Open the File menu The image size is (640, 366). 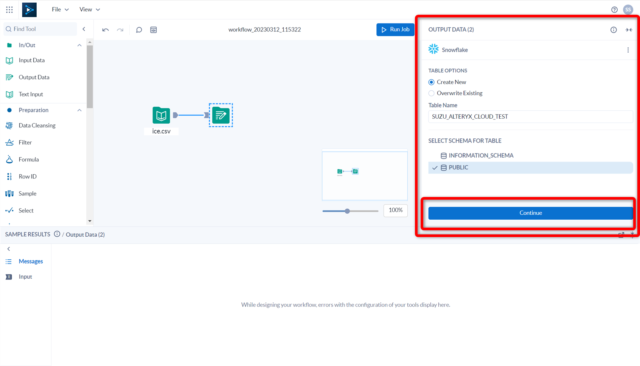click(x=60, y=9)
